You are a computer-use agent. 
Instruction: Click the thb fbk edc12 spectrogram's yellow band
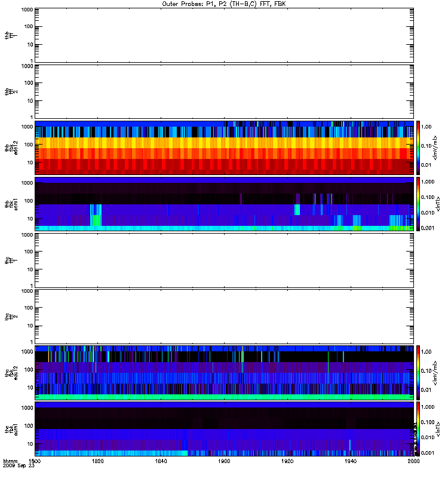(224, 143)
